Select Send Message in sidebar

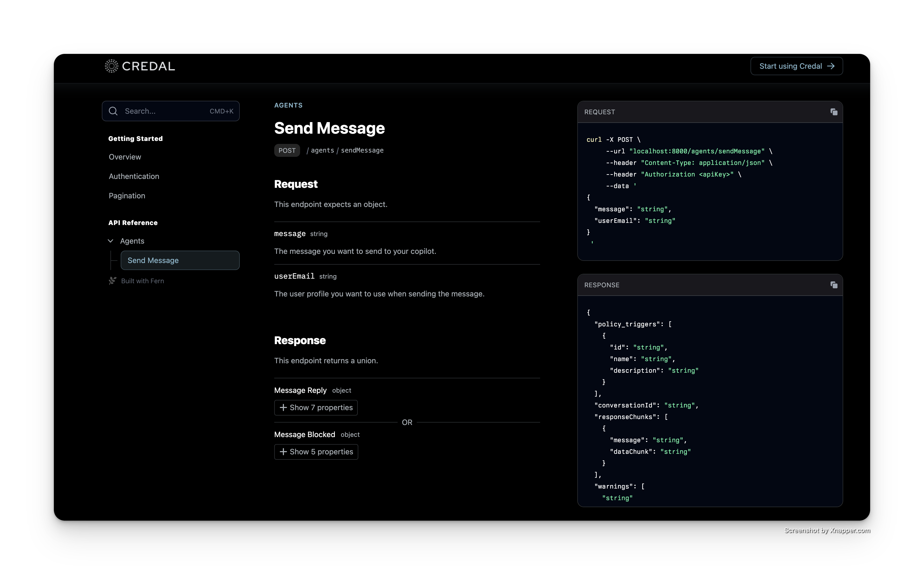[x=180, y=260]
